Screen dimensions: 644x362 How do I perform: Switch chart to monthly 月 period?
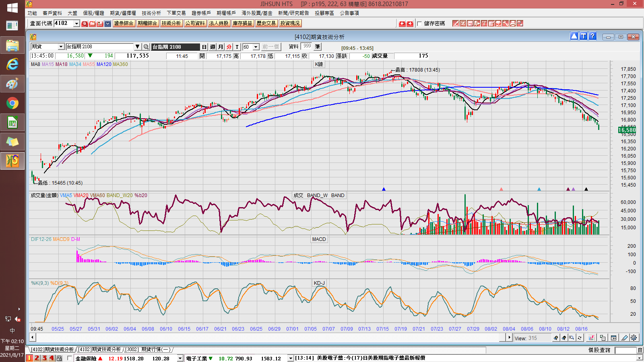tap(221, 47)
